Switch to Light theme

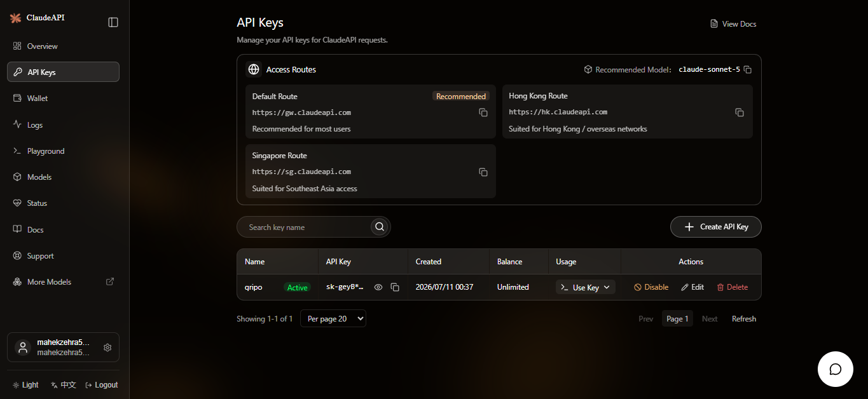[x=25, y=385]
